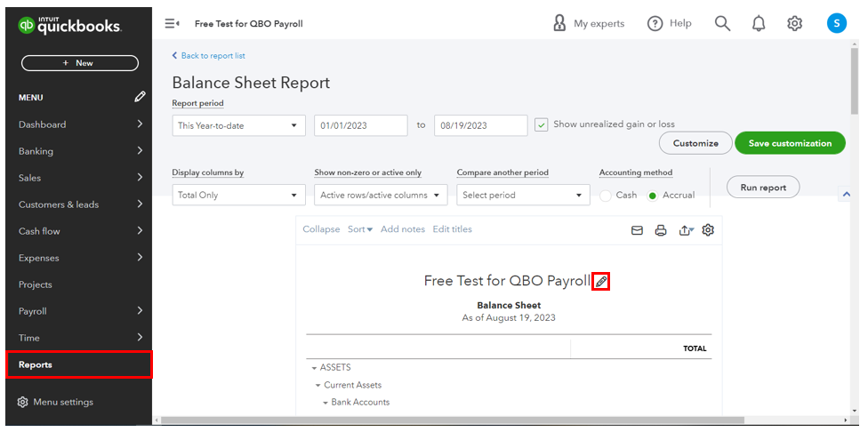Toggle Show unrealized gain or loss
The width and height of the screenshot is (868, 432).
click(542, 125)
